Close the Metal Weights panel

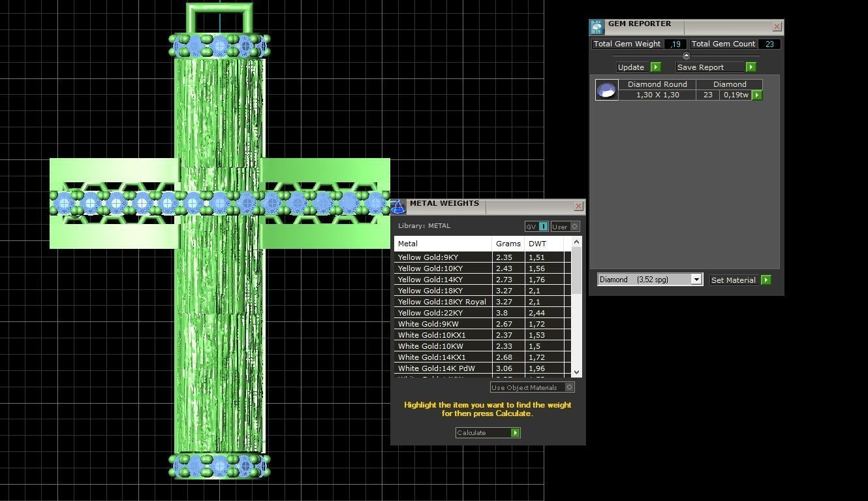(x=578, y=206)
